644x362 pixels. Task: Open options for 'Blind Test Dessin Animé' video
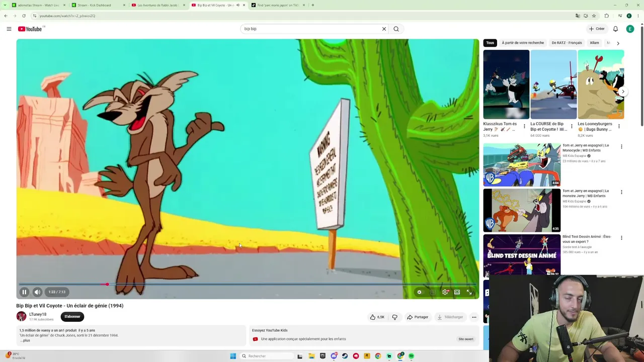(x=621, y=238)
